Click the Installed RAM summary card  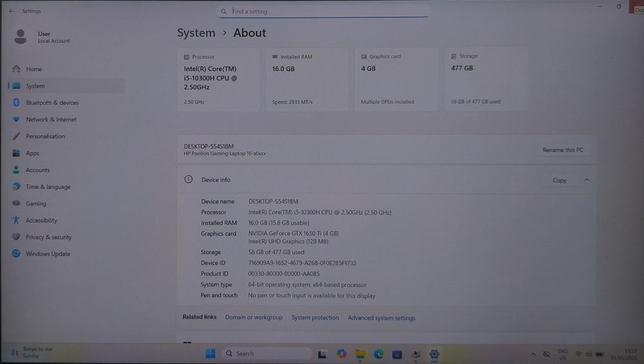click(307, 79)
